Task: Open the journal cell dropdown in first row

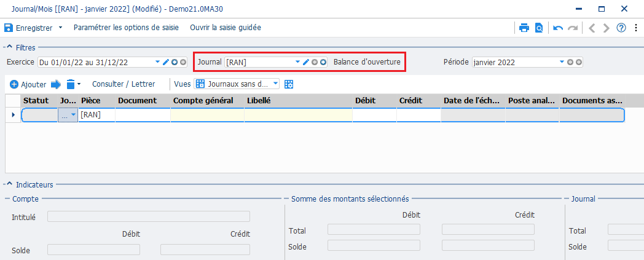Action: click(73, 116)
